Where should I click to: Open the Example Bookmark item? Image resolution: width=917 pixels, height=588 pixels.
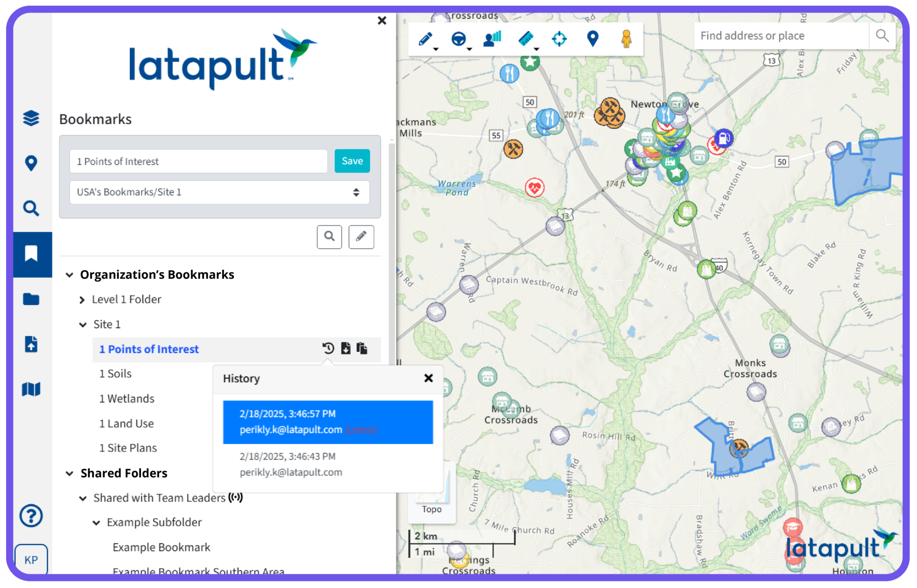(161, 547)
